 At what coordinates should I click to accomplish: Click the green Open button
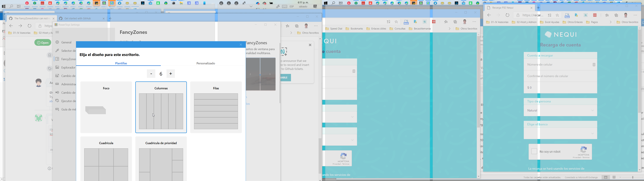[43, 43]
